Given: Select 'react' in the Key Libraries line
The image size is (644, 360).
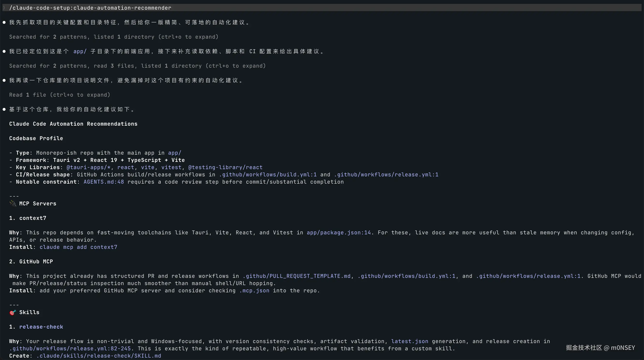Looking at the screenshot, I should coord(126,167).
